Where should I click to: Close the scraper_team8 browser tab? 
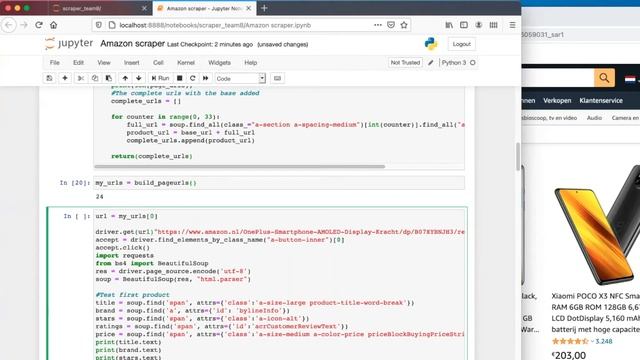coord(144,8)
